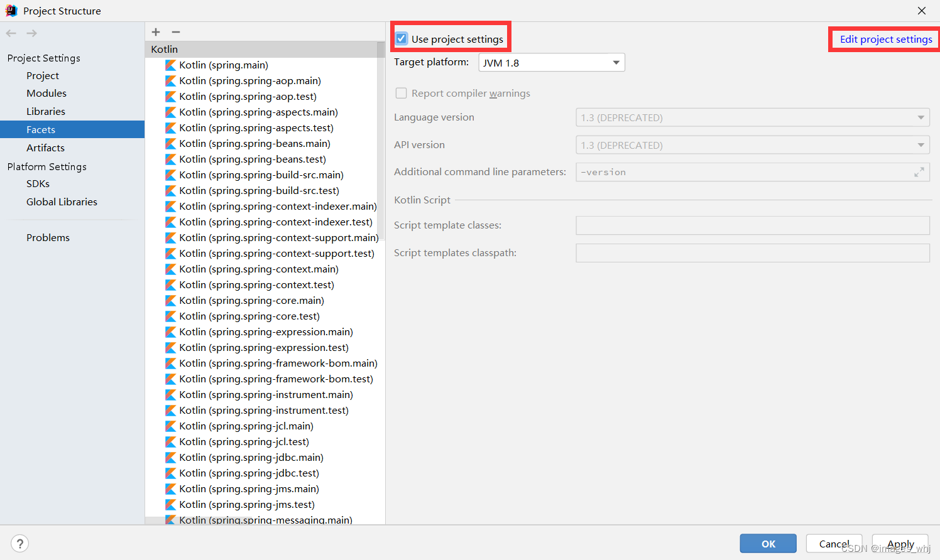This screenshot has height=560, width=940.
Task: Click Kotlin icon of spring-beans.main facet
Action: tap(170, 144)
